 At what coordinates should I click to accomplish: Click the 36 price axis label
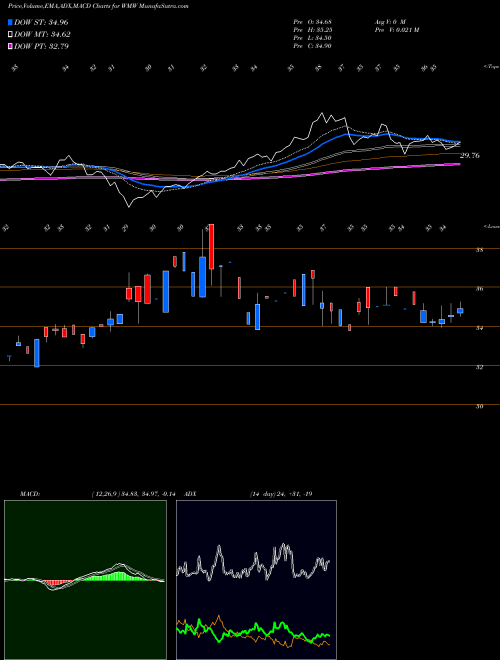click(479, 289)
